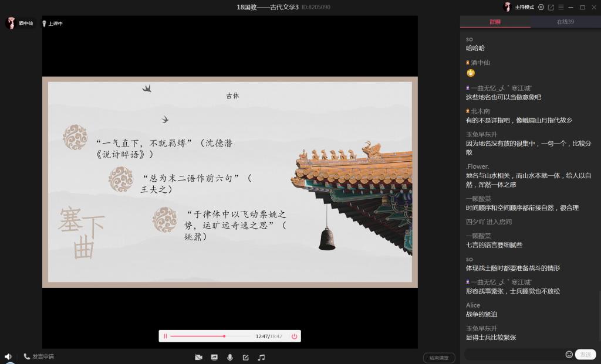Stop playback with the red power icon
601x364 pixels.
[294, 336]
